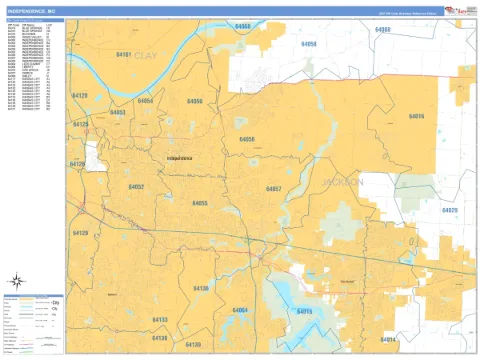
Task: Click ZIP label 64161 beside CLAY
Action: (124, 54)
